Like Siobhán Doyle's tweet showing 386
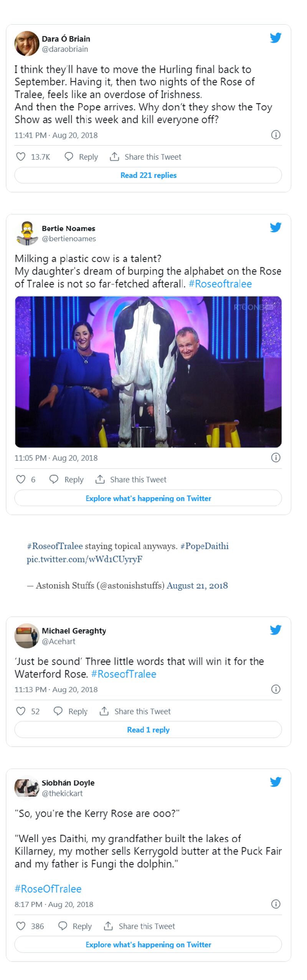Screen dimensions: 307x980 click(21, 926)
